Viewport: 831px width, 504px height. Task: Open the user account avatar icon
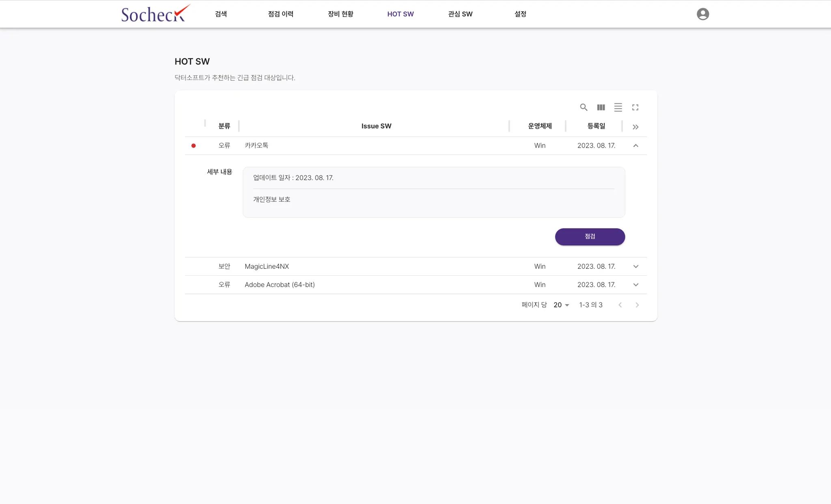click(x=703, y=14)
